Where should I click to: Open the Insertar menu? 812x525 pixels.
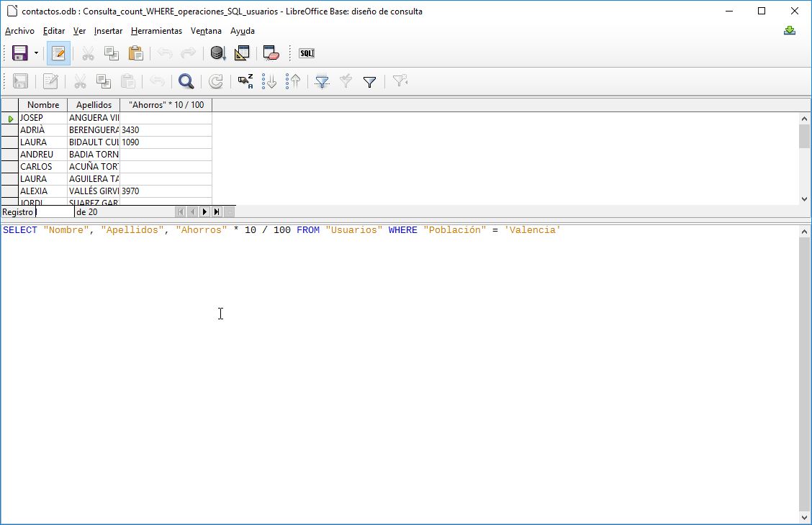tap(108, 31)
